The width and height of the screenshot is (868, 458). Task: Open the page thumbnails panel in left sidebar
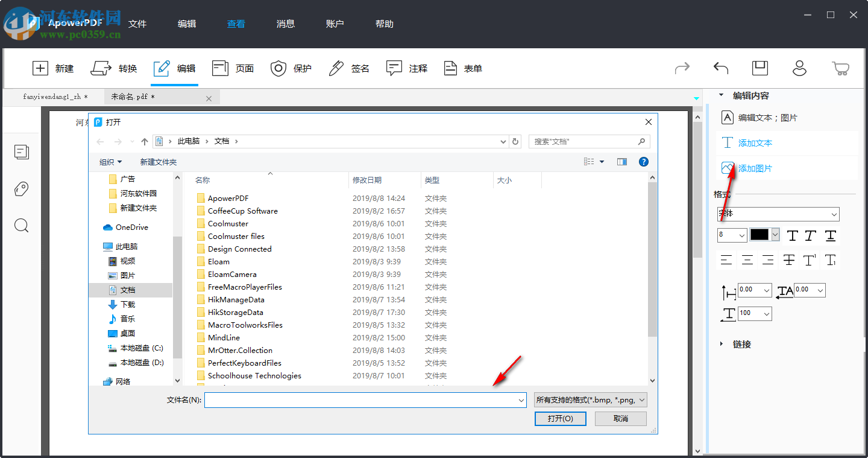pos(22,152)
